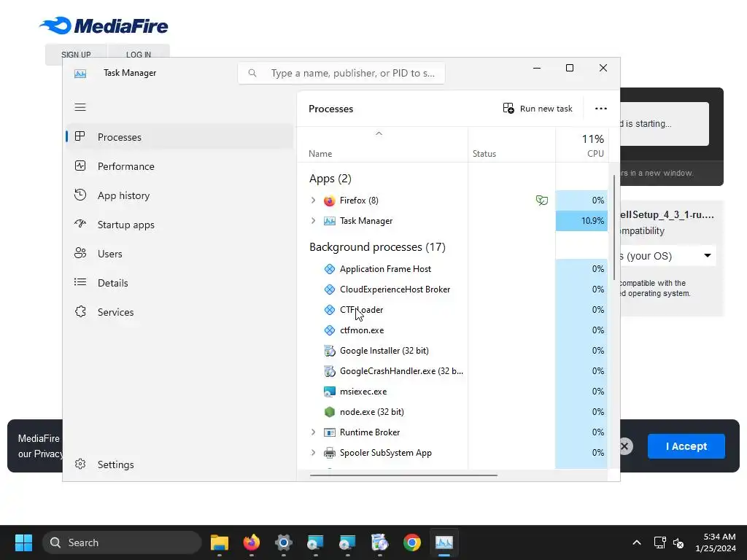The image size is (747, 560).
Task: Click the Google Installer process icon
Action: click(329, 351)
